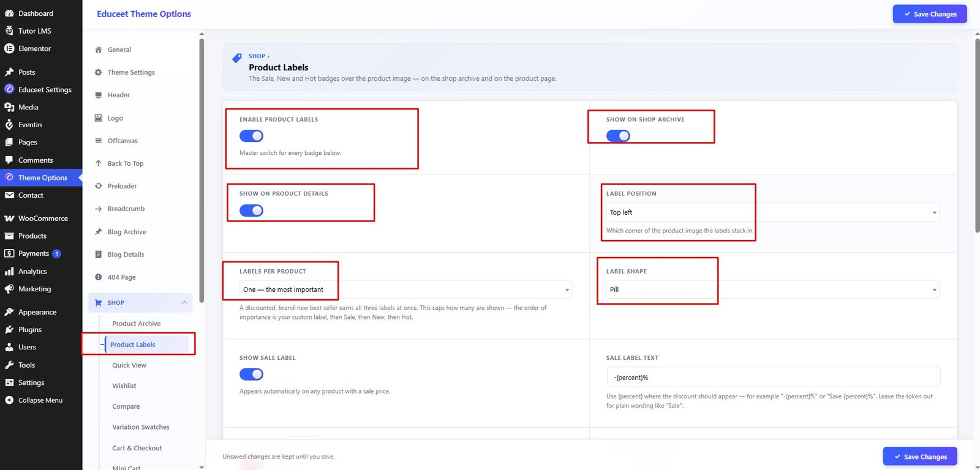Click the Appearance paintbrush icon
This screenshot has height=470, width=980.
click(x=9, y=312)
